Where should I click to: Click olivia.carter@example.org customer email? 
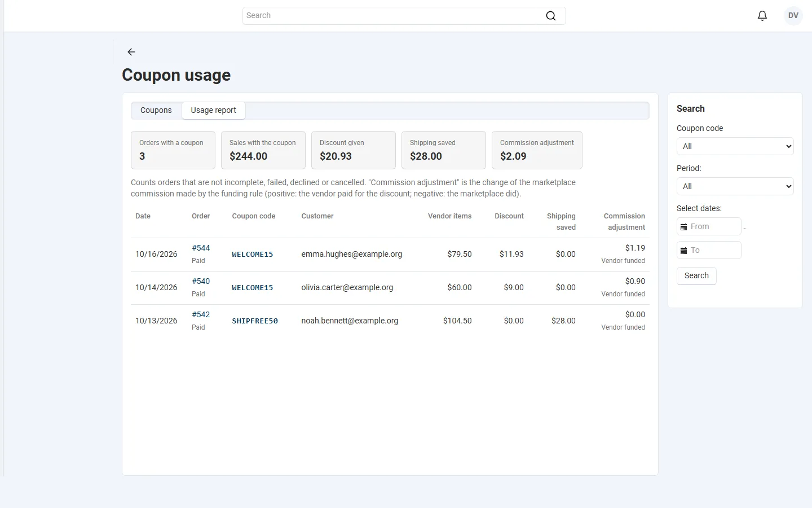pyautogui.click(x=347, y=287)
